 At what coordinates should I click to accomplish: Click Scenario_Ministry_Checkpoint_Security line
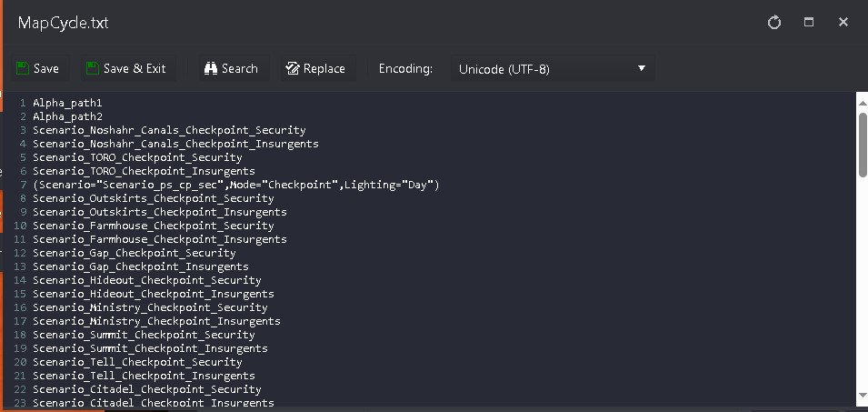click(x=150, y=307)
